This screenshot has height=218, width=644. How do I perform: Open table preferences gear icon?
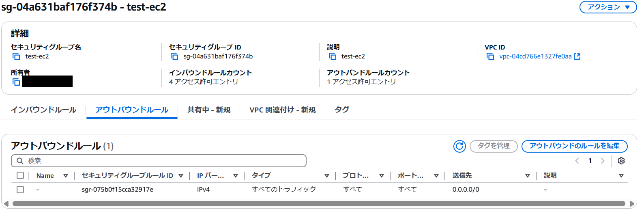pos(621,161)
